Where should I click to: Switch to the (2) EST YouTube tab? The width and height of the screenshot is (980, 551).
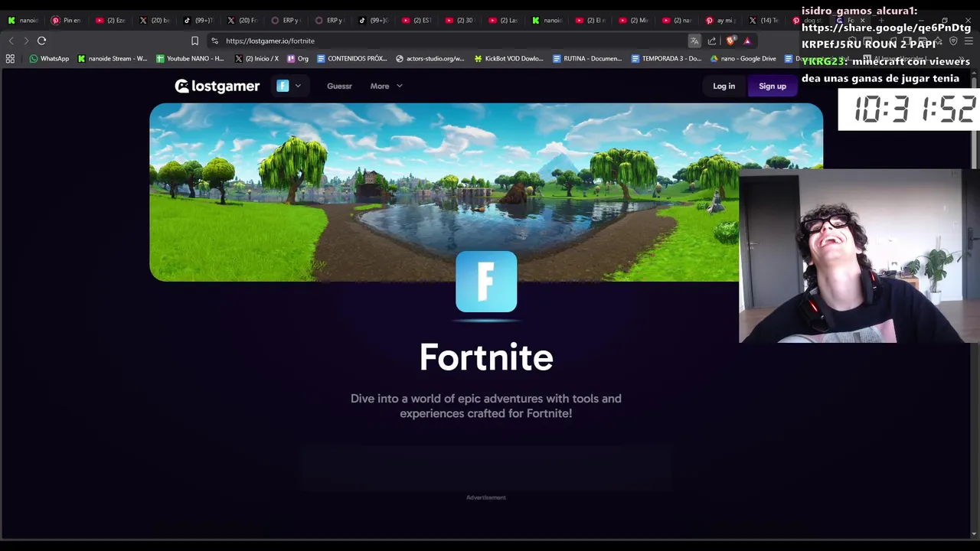[416, 21]
